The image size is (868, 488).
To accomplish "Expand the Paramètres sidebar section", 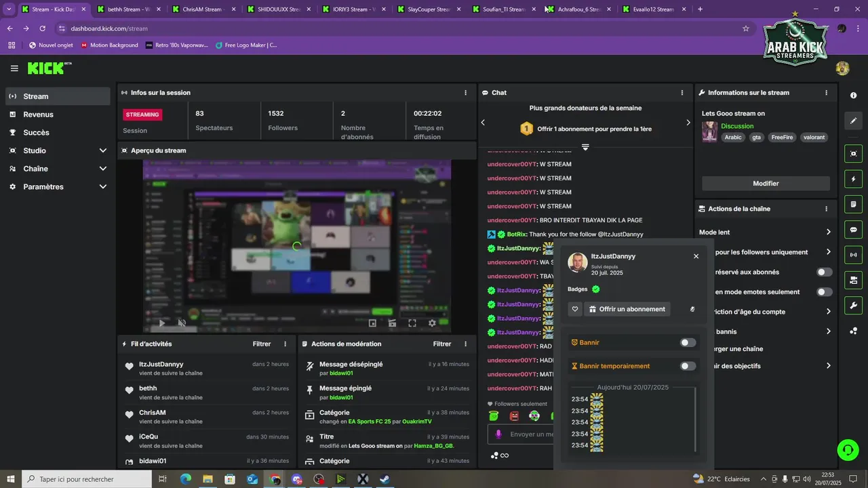I will 103,186.
